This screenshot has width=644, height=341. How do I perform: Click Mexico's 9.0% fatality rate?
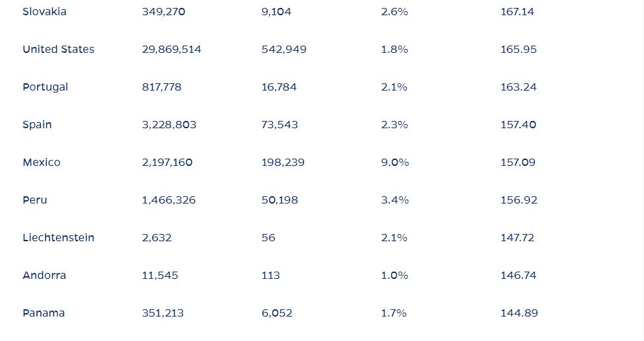click(x=395, y=163)
